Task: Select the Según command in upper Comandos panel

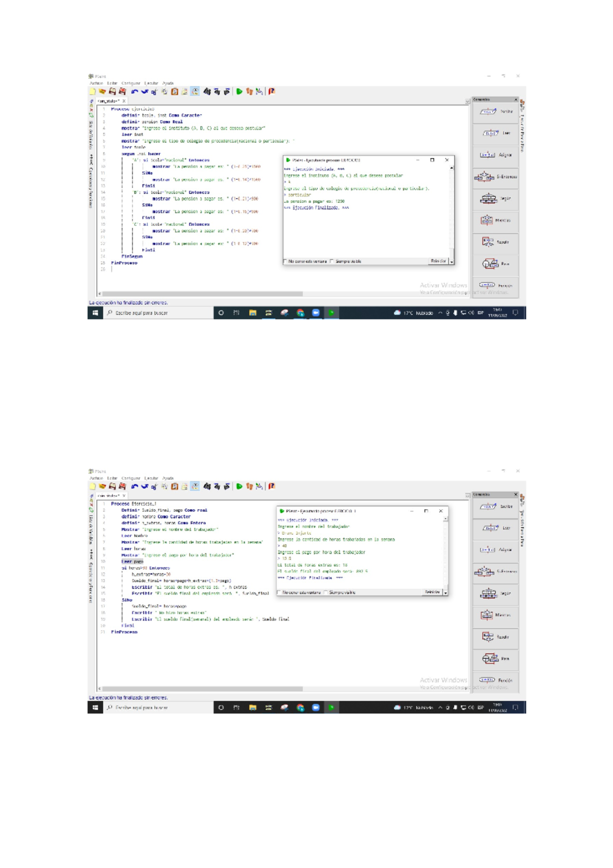Action: (495, 199)
